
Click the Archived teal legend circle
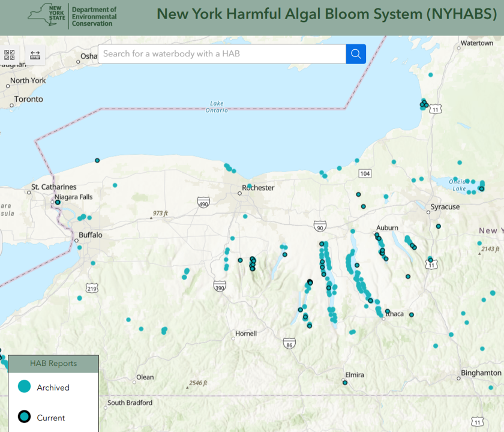24,387
